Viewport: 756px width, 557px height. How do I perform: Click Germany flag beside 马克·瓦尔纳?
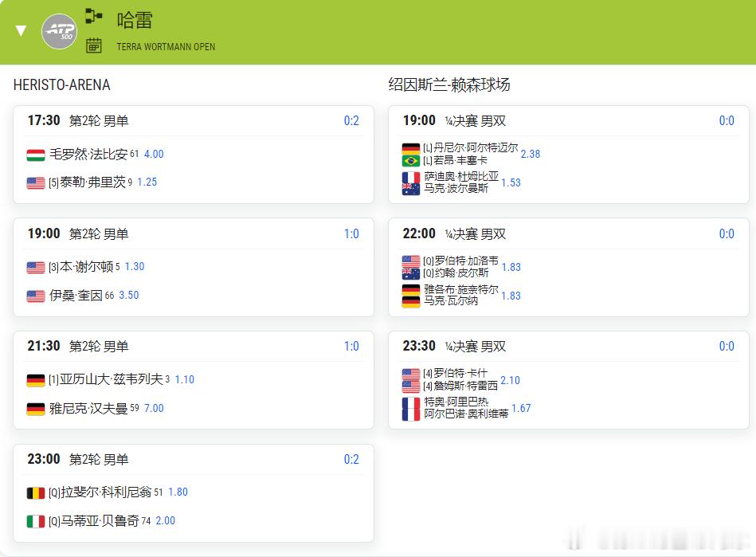click(411, 302)
